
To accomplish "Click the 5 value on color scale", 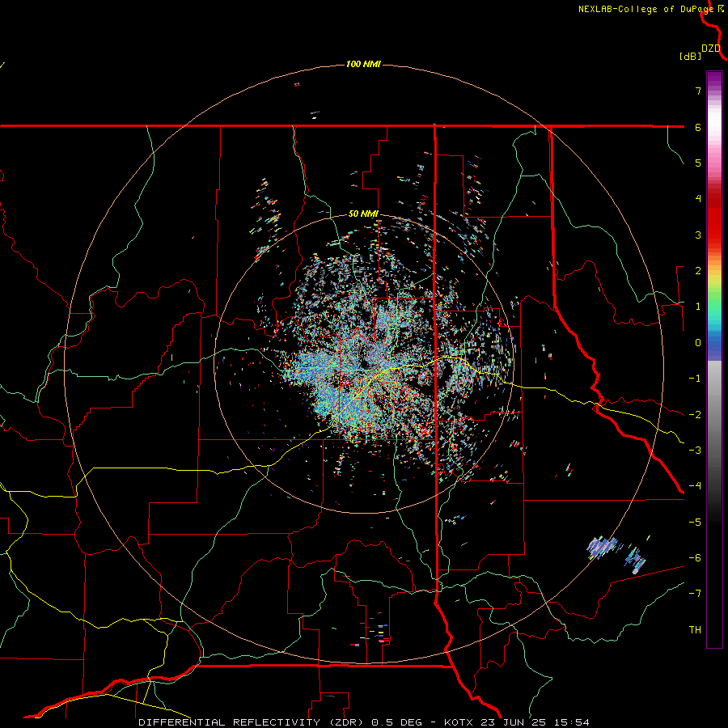I will coord(698,163).
